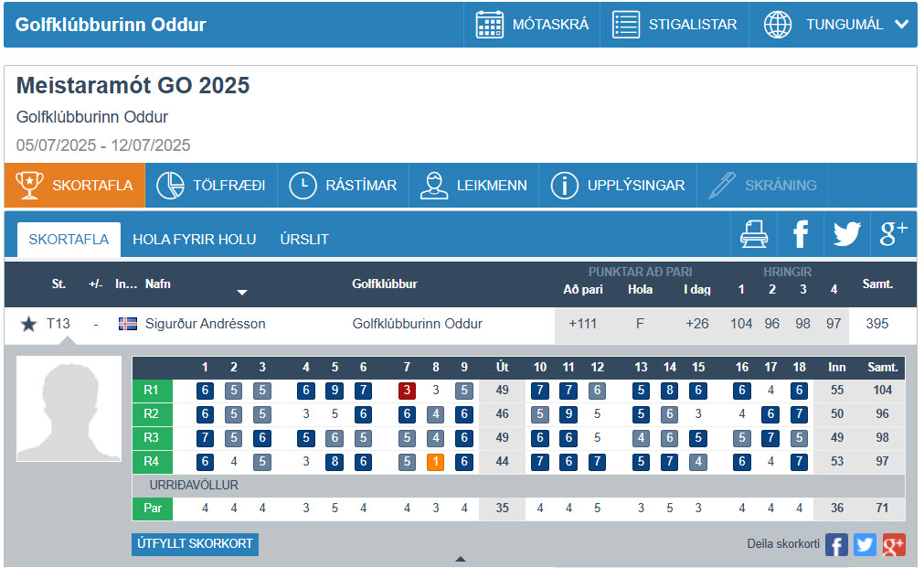Image resolution: width=924 pixels, height=568 pixels.
Task: Open the Tölfræði statistics section
Action: tap(211, 186)
